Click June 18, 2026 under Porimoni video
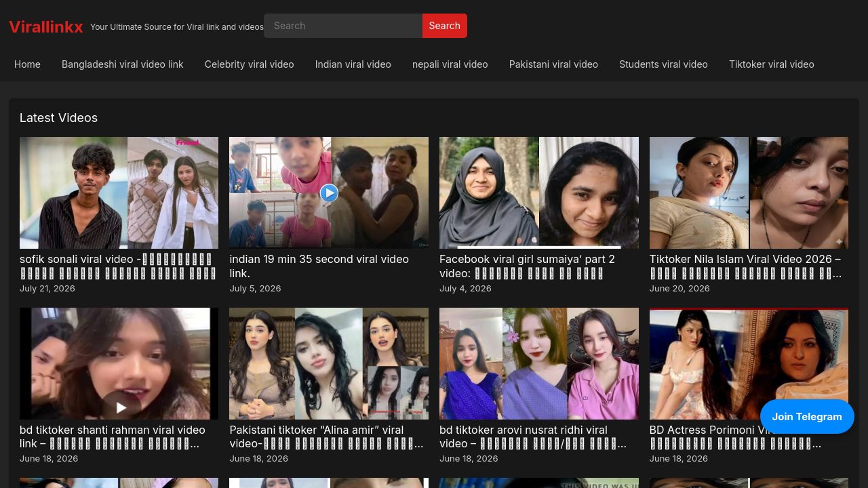Screen dimensions: 868x488 (x=679, y=458)
